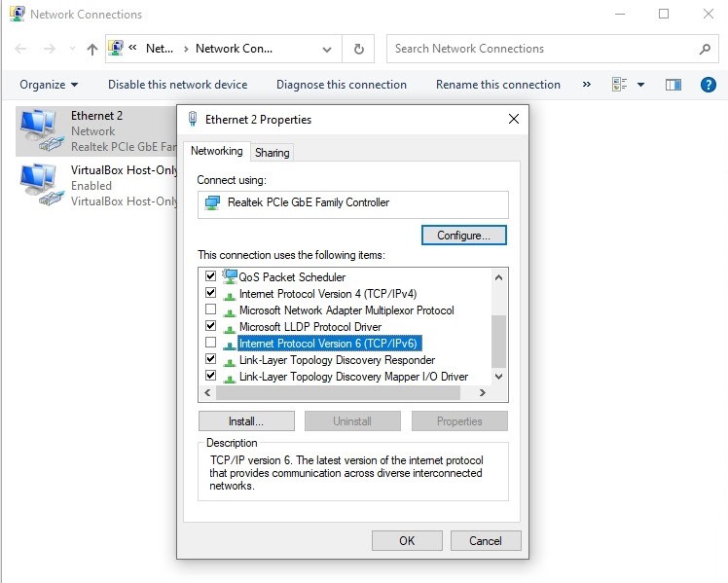Screen dimensions: 728x583
Task: Click the search magnifier icon
Action: 705,49
